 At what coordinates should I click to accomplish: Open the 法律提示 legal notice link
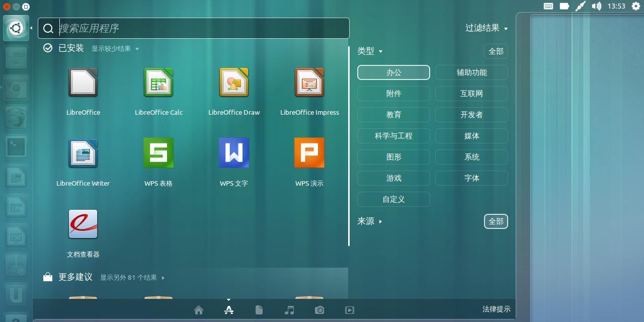coord(496,309)
